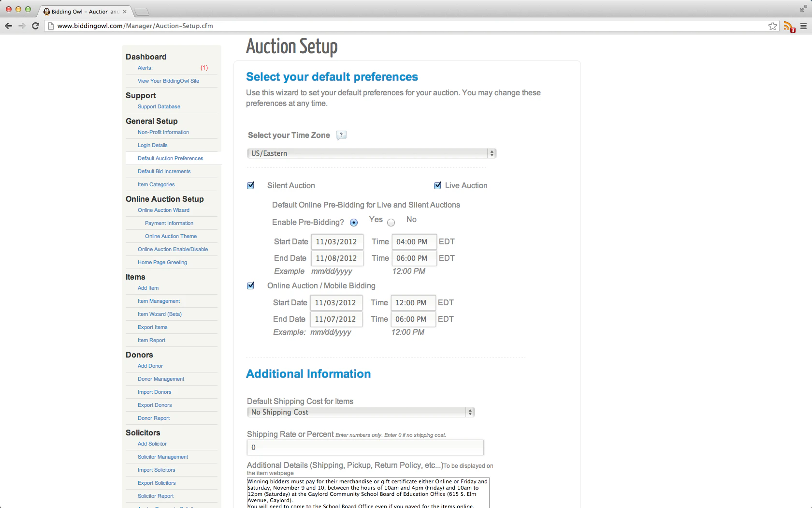Click Export Items link
The image size is (812, 508).
pos(153,327)
